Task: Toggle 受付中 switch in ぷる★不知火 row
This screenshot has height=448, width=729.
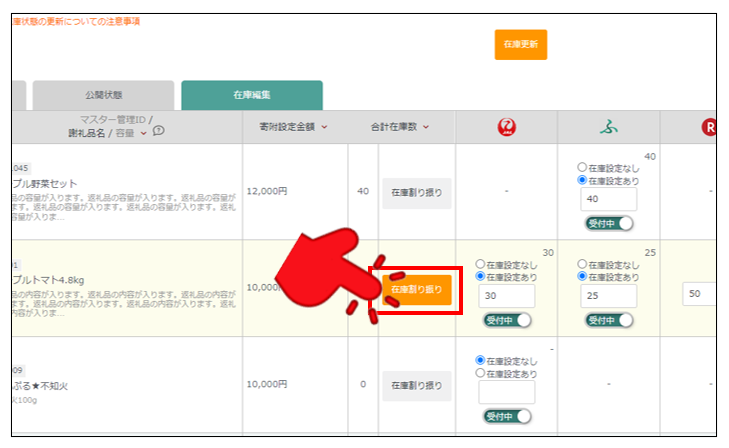Action: (507, 416)
